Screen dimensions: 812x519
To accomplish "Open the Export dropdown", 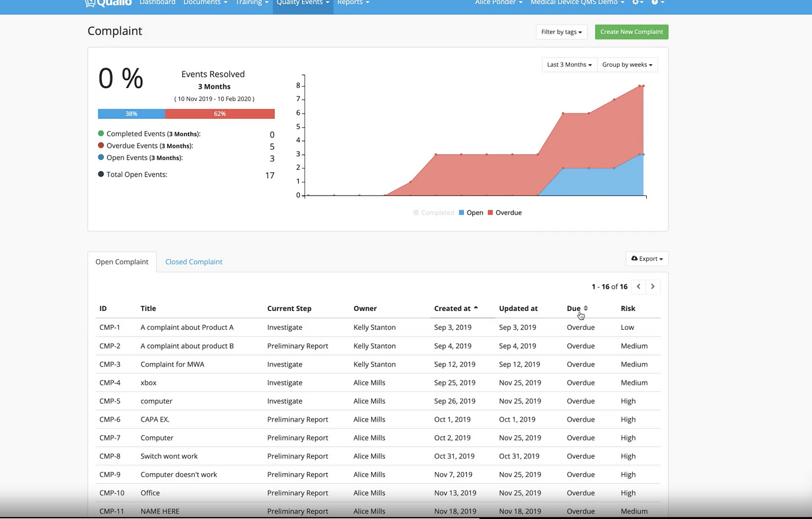I will pos(647,259).
